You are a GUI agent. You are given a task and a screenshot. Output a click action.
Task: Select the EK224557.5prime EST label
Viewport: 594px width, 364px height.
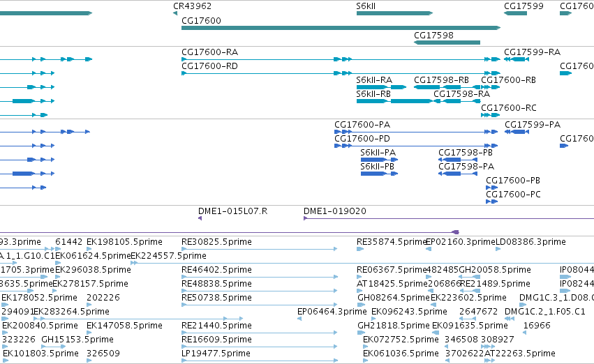pyautogui.click(x=169, y=256)
